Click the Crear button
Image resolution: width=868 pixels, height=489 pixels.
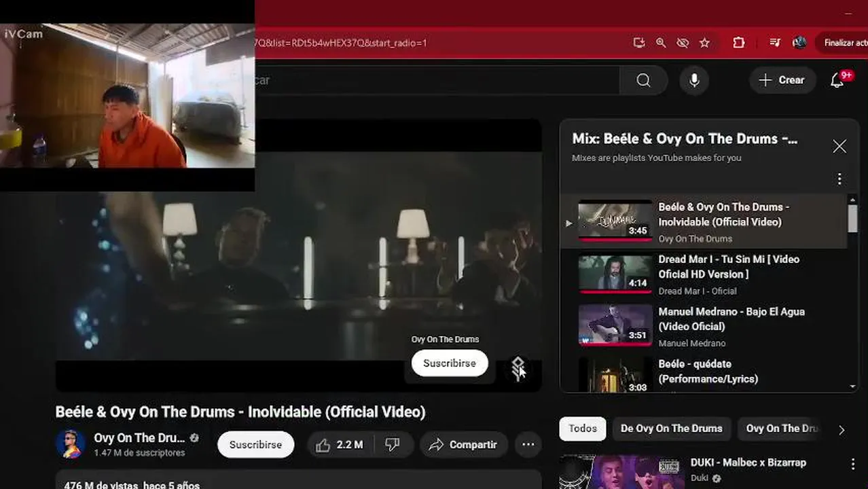pyautogui.click(x=782, y=80)
